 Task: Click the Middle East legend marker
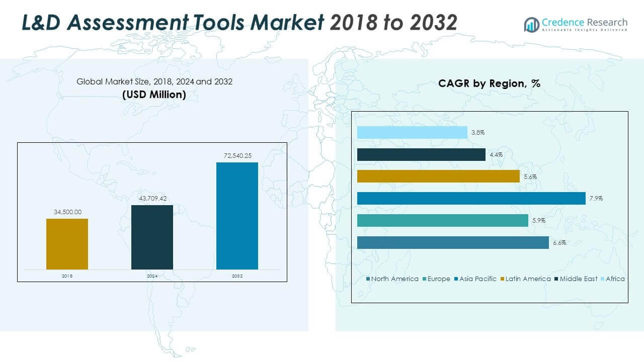coord(555,279)
